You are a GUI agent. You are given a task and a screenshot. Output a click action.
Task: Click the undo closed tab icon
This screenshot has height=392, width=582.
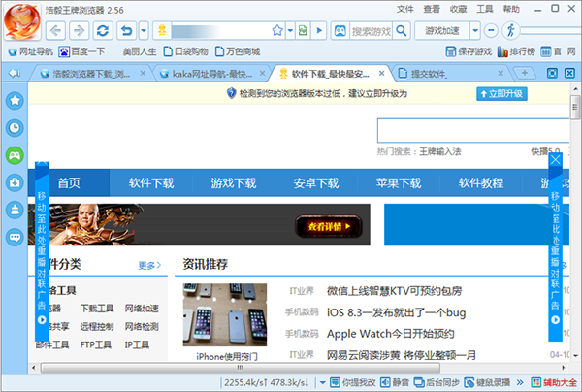tap(126, 30)
